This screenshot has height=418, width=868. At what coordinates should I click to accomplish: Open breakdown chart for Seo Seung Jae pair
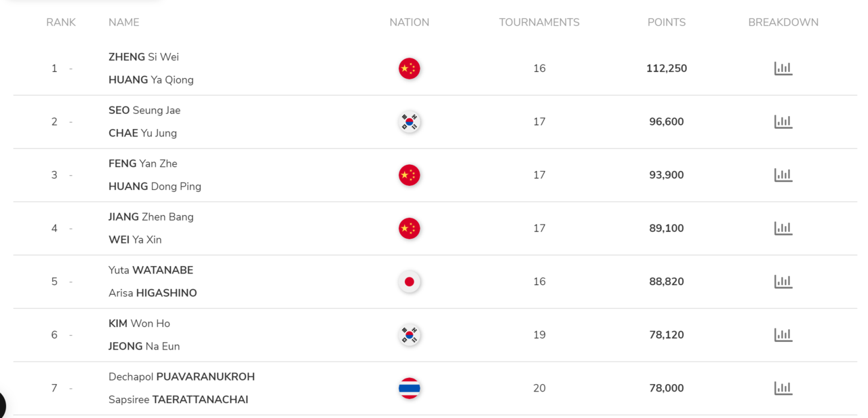coord(783,122)
